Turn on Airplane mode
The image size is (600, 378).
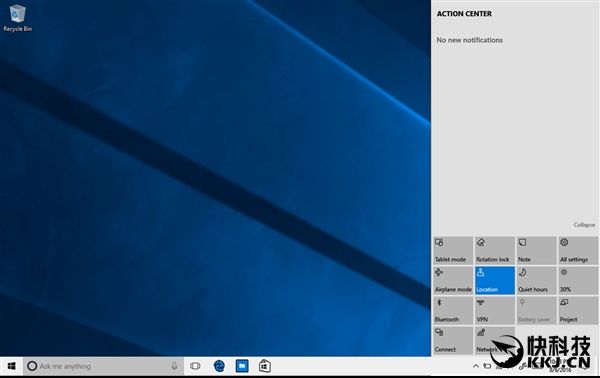pyautogui.click(x=453, y=280)
